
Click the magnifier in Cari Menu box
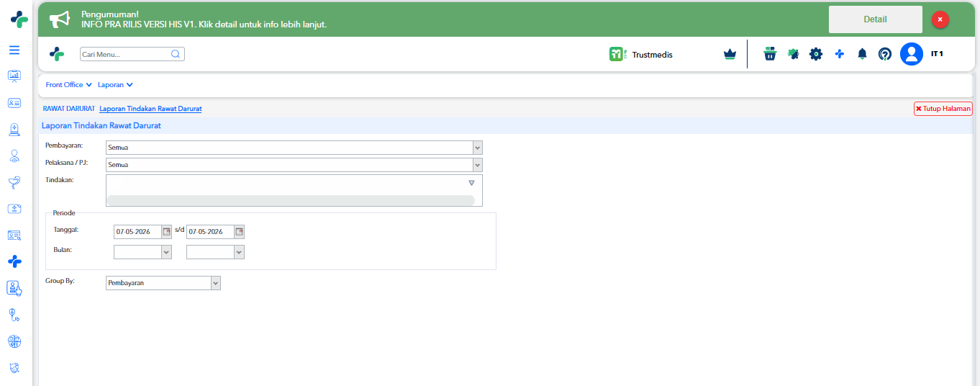pyautogui.click(x=176, y=54)
